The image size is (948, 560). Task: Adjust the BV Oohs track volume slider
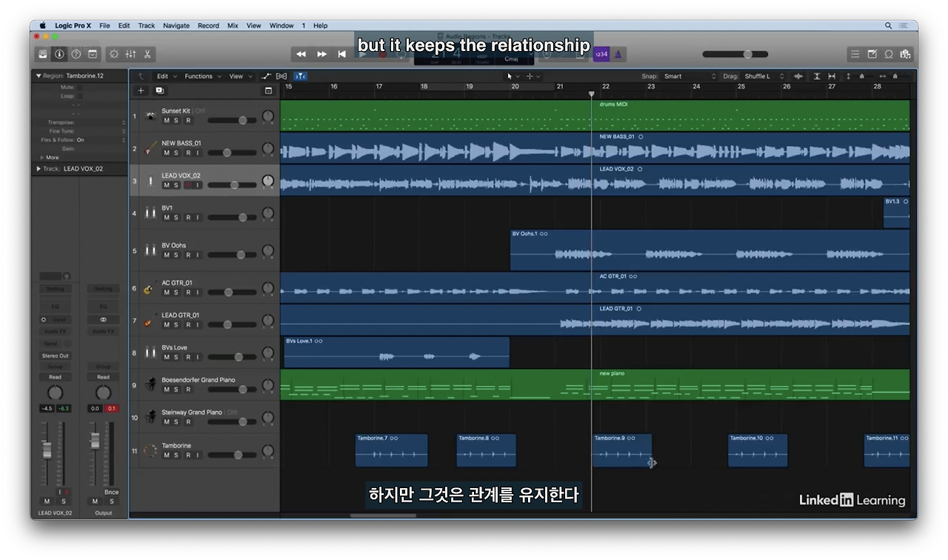coord(232,255)
